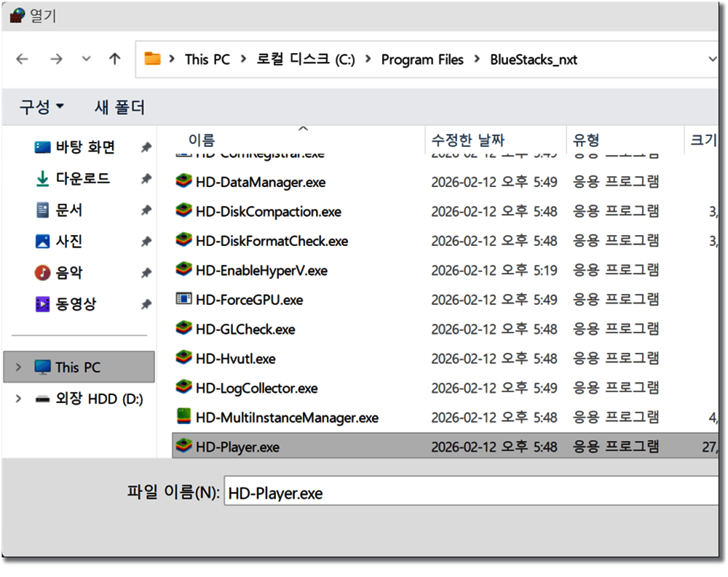Click BlueStacks icon of HD-GLCheck.exe
Image resolution: width=728 pixels, height=577 pixels.
pos(184,327)
